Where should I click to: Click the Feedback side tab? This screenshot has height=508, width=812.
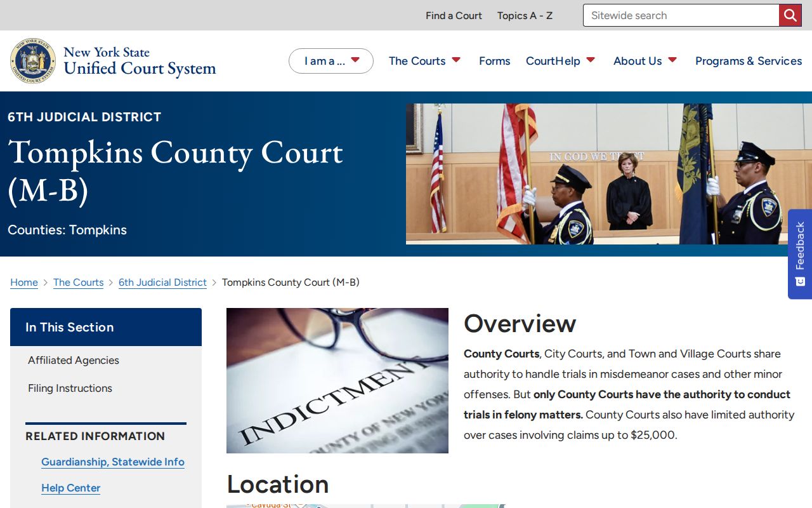[x=800, y=254]
